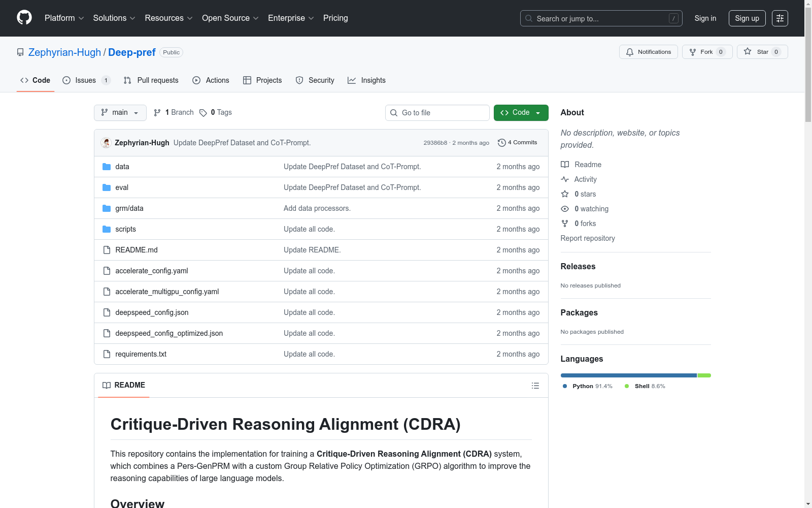Open the README outline list icon

535,386
